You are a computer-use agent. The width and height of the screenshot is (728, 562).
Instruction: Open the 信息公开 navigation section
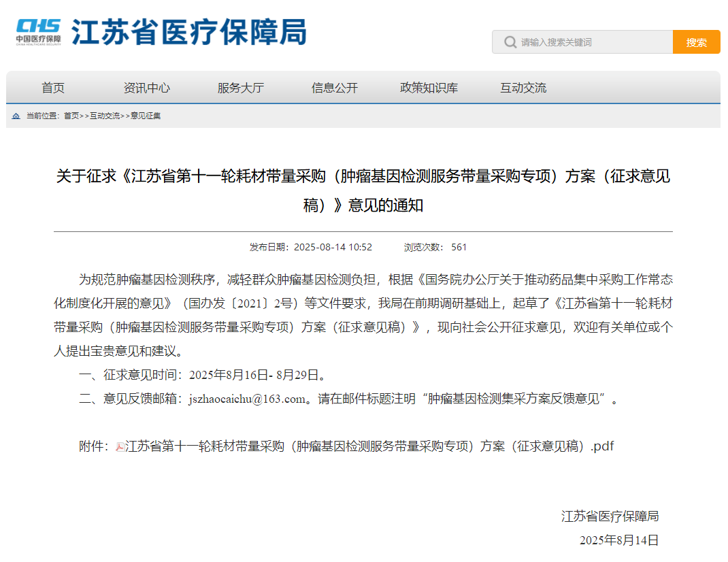(334, 88)
